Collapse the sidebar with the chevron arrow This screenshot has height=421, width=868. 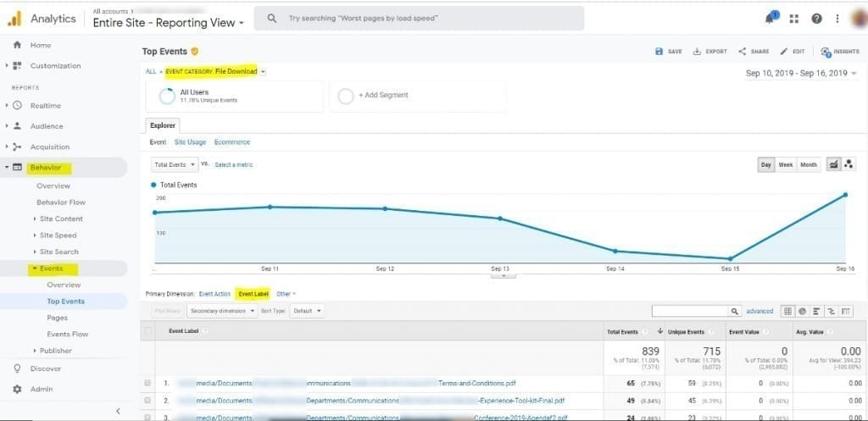[x=117, y=411]
